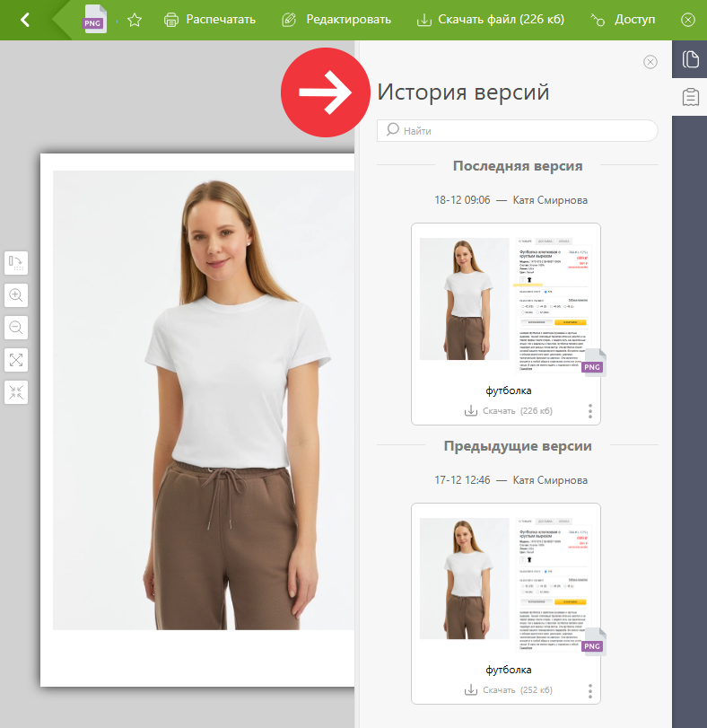Screen dimensions: 707x728
Task: Mark file as favorite with star icon
Action: click(135, 20)
